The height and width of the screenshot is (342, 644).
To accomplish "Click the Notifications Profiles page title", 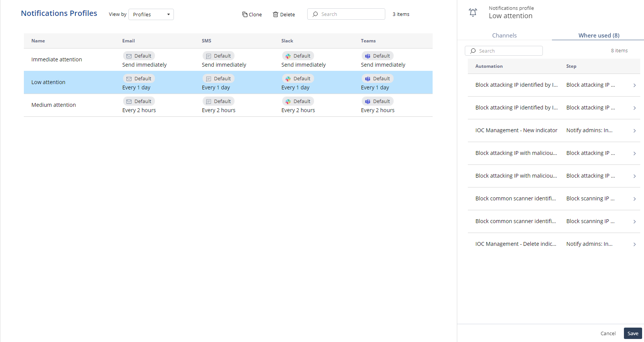I will pyautogui.click(x=59, y=13).
